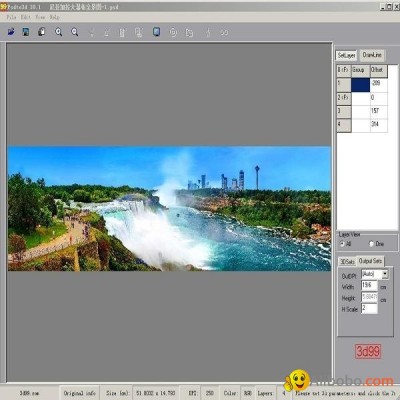400x400 pixels.
Task: Click the Original info status button
Action: (x=80, y=393)
